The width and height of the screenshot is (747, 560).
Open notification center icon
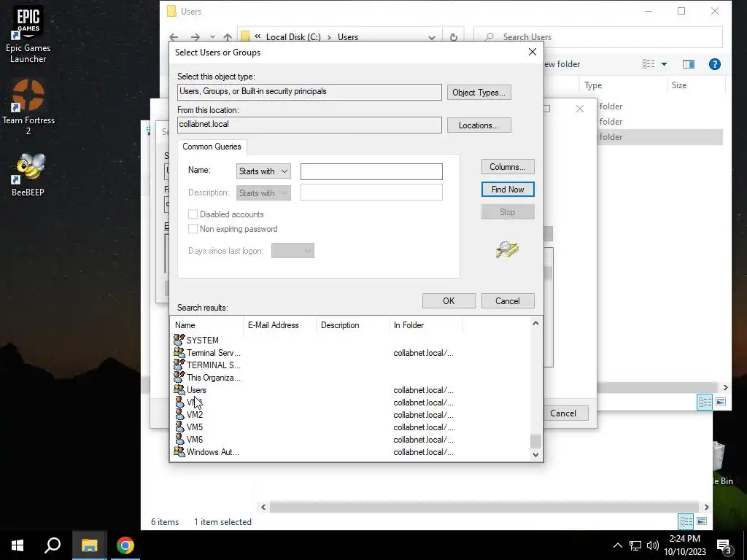pos(724,546)
